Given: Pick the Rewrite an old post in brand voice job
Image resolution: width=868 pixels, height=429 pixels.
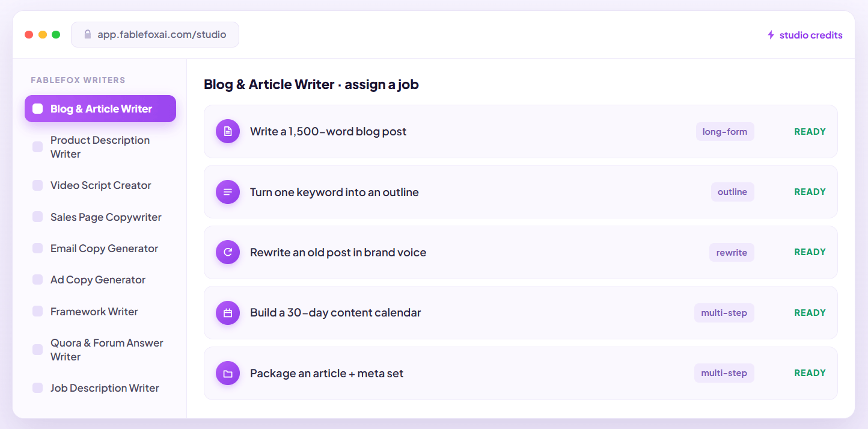Looking at the screenshot, I should [x=521, y=252].
